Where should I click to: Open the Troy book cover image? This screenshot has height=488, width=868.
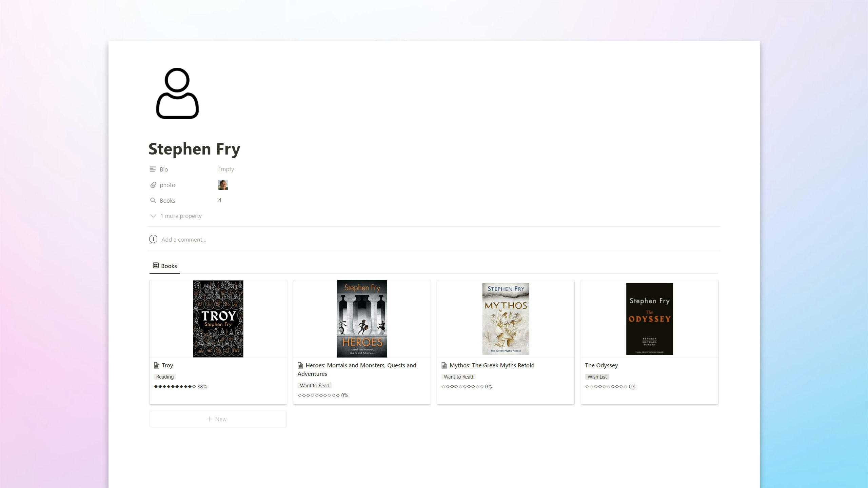218,319
